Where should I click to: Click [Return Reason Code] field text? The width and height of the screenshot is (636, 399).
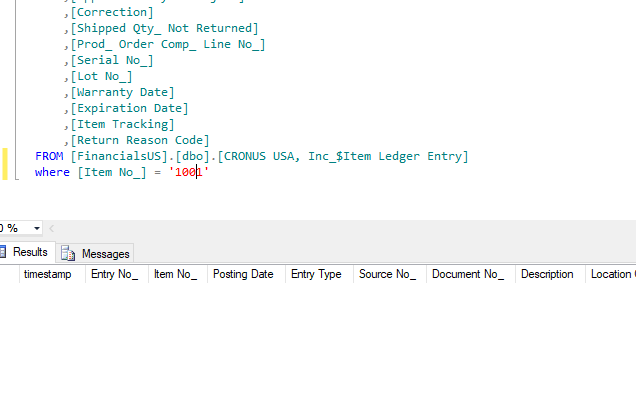[140, 140]
